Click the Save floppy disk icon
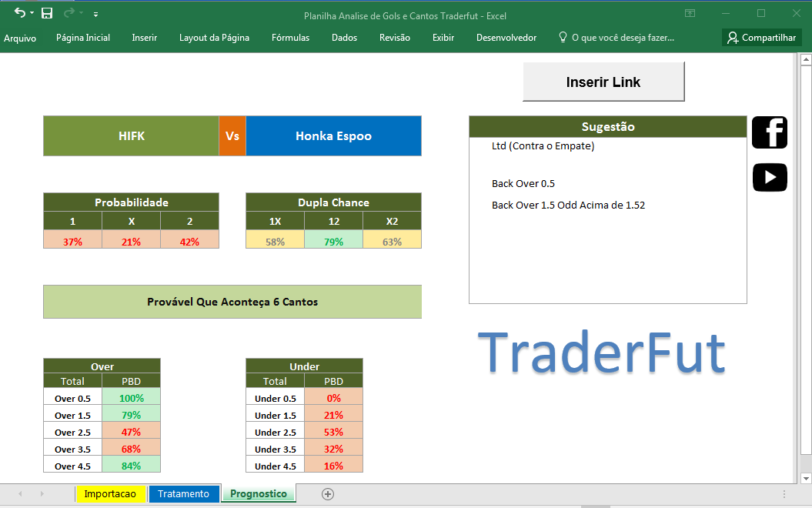This screenshot has width=812, height=508. (47, 13)
